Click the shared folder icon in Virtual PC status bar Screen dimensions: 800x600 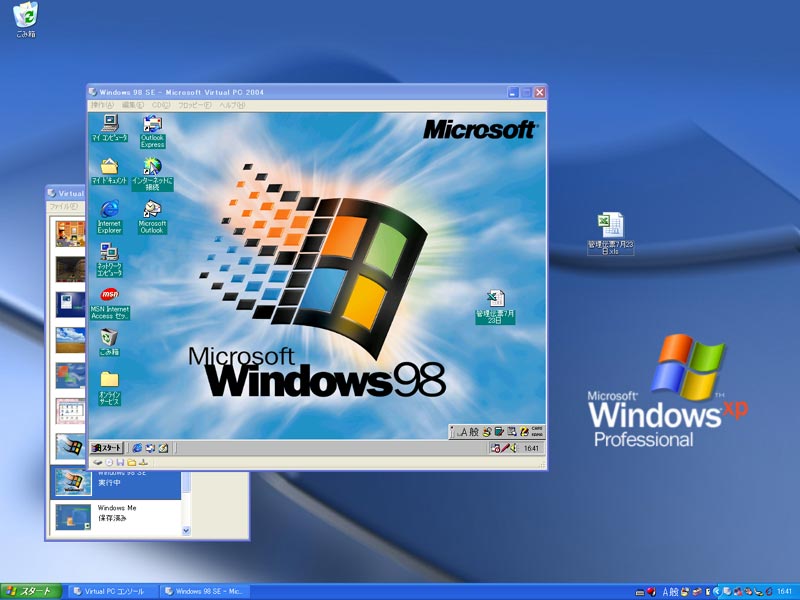[x=132, y=462]
